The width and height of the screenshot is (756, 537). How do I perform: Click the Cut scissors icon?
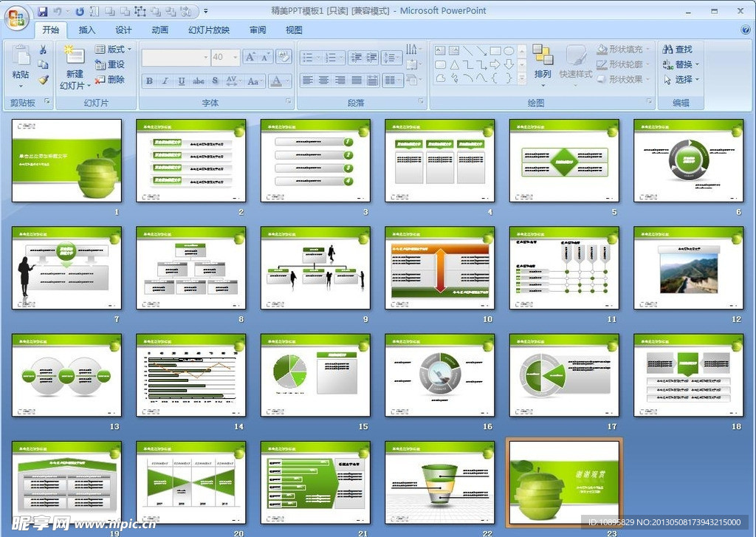[43, 49]
